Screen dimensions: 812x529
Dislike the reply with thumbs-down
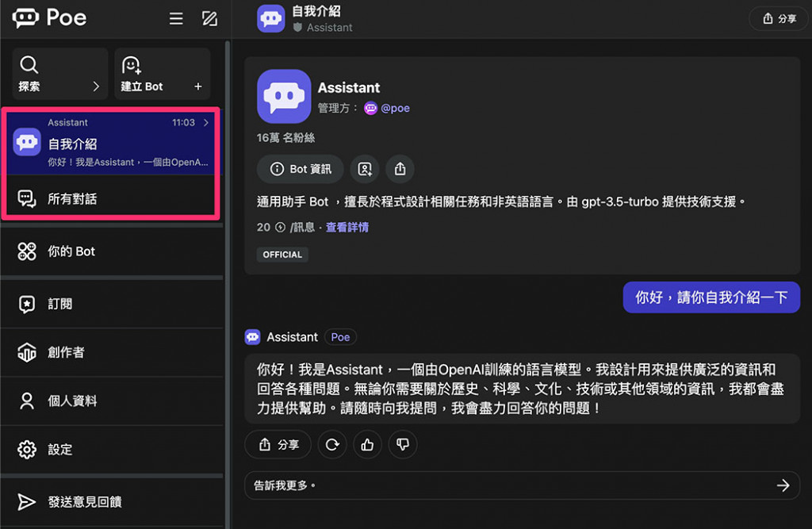(x=402, y=445)
